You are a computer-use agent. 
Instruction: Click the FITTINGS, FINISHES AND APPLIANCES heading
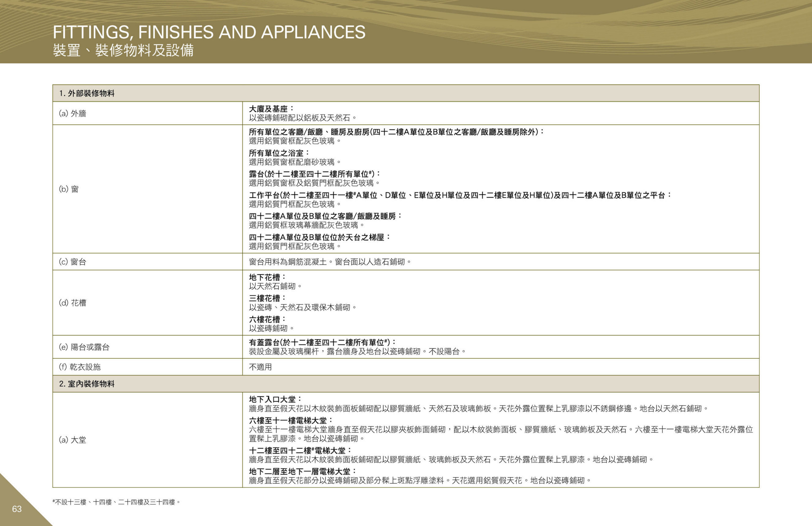coord(209,32)
